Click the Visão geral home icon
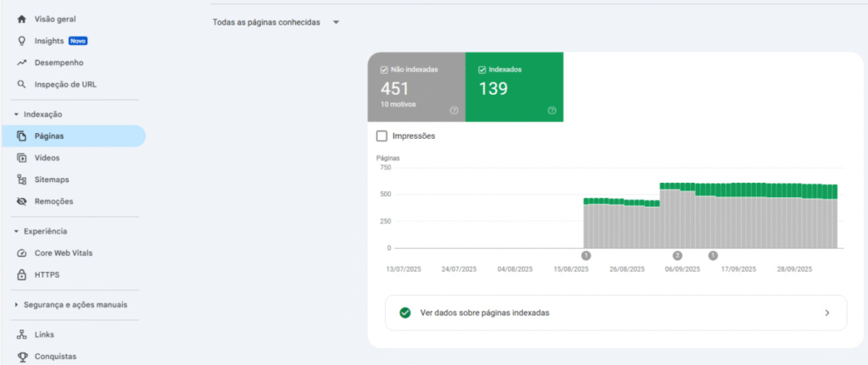The height and width of the screenshot is (365, 868). (22, 19)
